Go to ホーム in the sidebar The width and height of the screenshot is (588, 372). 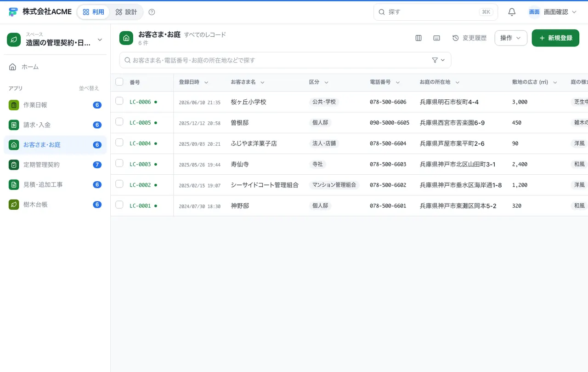[55, 67]
